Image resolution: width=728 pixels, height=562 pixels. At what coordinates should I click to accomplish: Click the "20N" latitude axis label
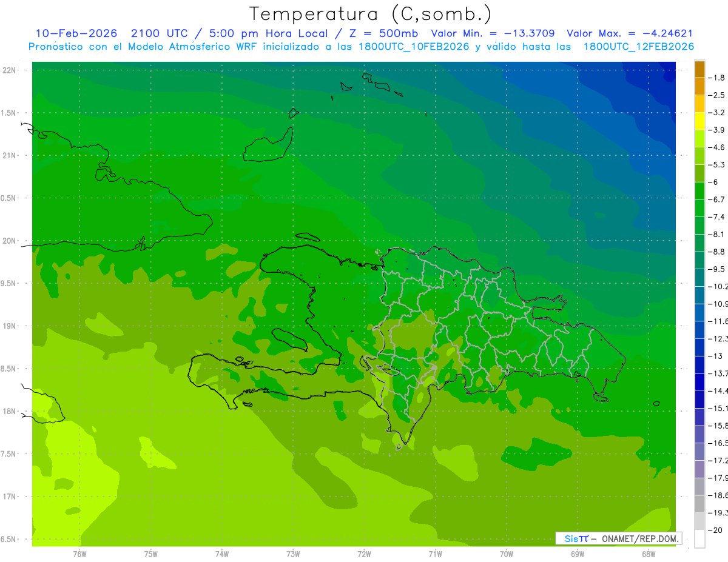pyautogui.click(x=10, y=241)
